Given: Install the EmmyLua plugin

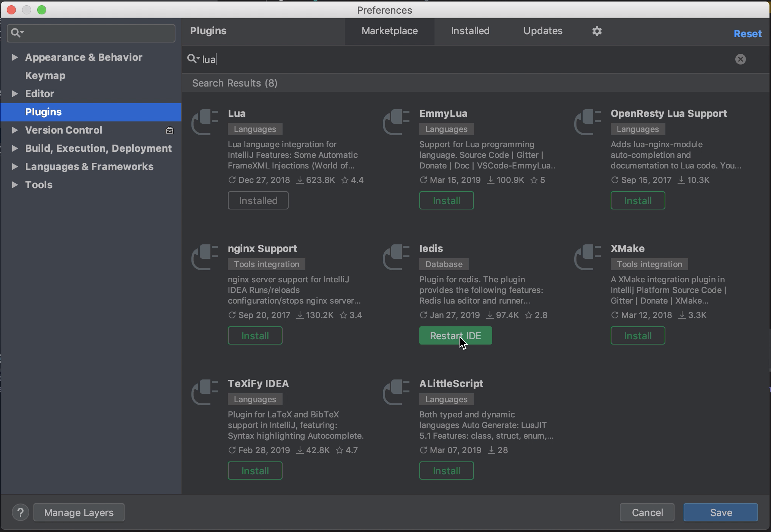Looking at the screenshot, I should [x=447, y=200].
